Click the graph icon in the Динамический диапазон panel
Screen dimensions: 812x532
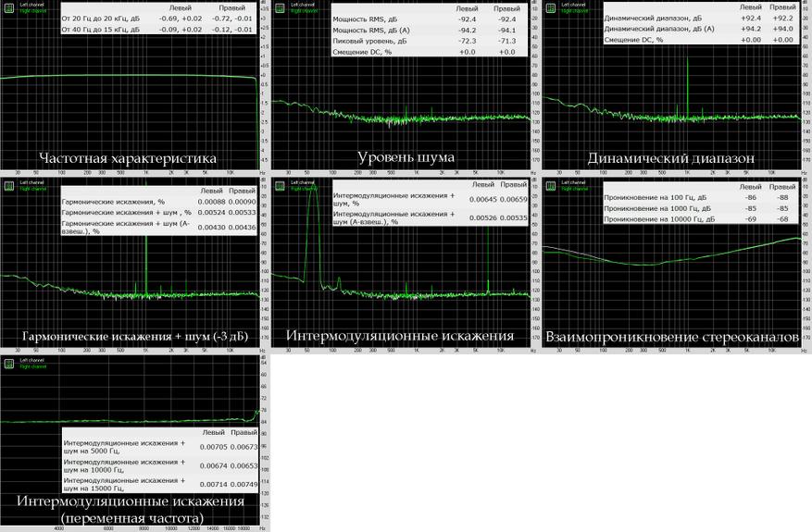551,7
